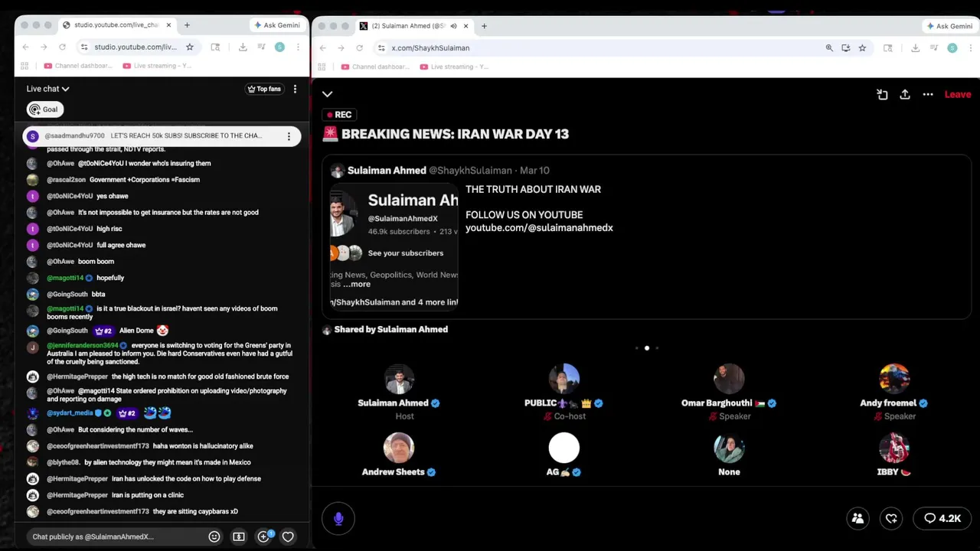Click Ask Gemini in YouTube Studio window
Screen dimensions: 980x551
coord(276,25)
